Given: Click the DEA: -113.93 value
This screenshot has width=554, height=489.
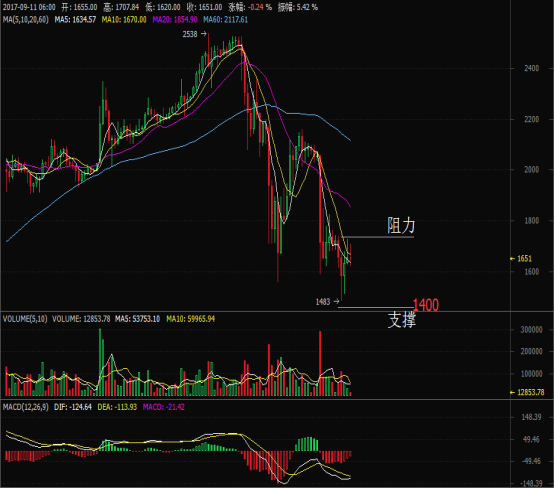Looking at the screenshot, I should click(117, 407).
